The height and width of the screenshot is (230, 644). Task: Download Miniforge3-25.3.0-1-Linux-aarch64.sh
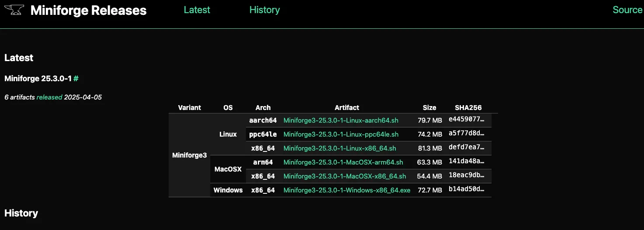(341, 120)
